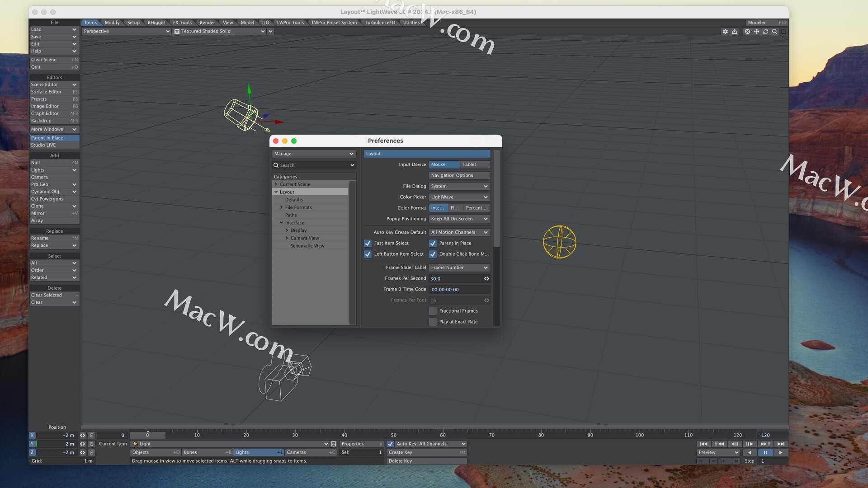
Task: Expand the File Formats category
Action: [x=281, y=207]
